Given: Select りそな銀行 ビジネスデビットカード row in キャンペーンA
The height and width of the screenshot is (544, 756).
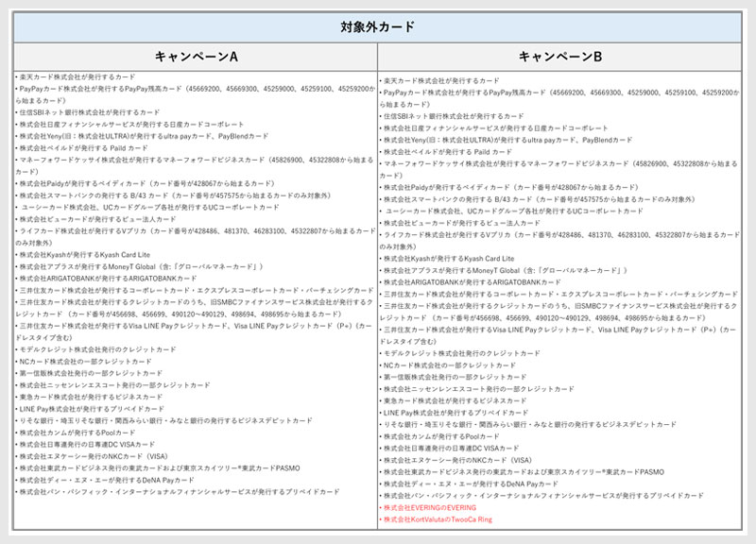Looking at the screenshot, I should click(163, 420).
